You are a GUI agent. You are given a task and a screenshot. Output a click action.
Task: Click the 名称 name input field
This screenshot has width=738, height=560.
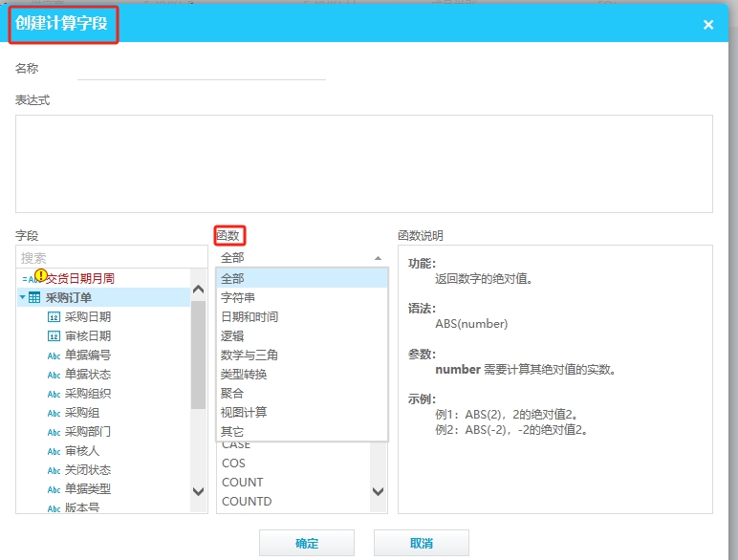(x=201, y=69)
